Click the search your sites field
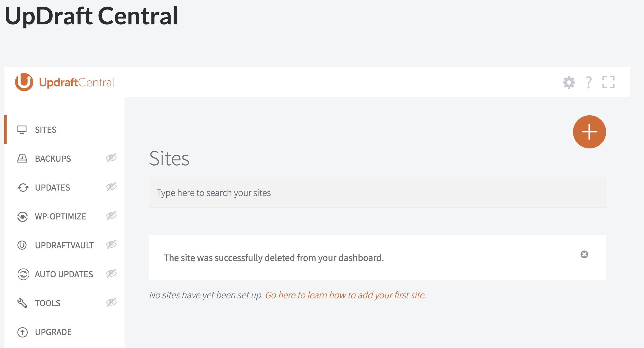This screenshot has height=348, width=644. [377, 192]
